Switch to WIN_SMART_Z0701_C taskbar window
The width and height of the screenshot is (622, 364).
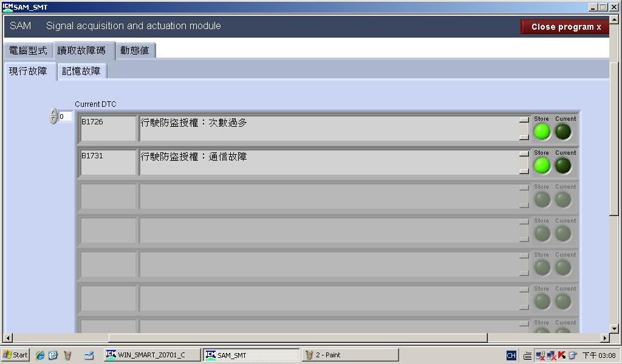tap(152, 355)
